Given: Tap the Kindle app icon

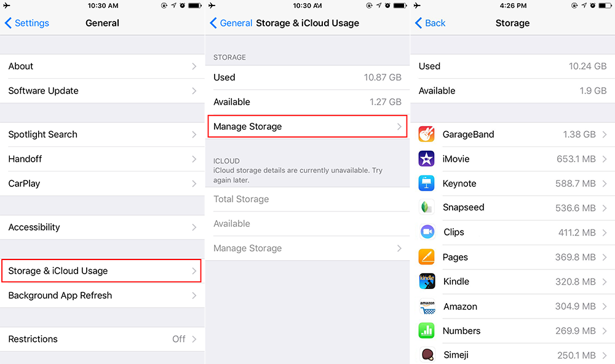Looking at the screenshot, I should 427,282.
